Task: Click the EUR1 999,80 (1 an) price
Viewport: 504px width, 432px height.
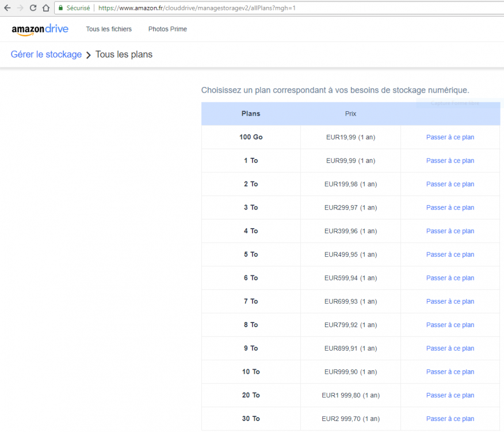Action: pos(351,396)
